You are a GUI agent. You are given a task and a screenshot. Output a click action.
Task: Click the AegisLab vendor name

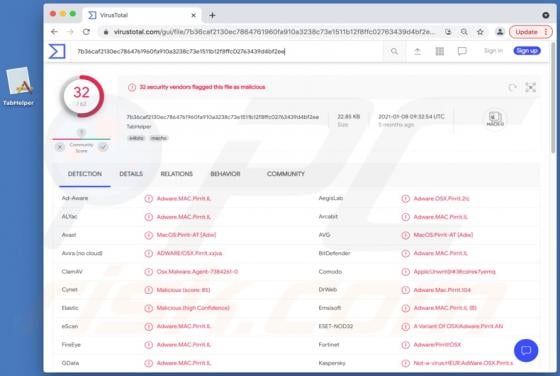coord(330,198)
